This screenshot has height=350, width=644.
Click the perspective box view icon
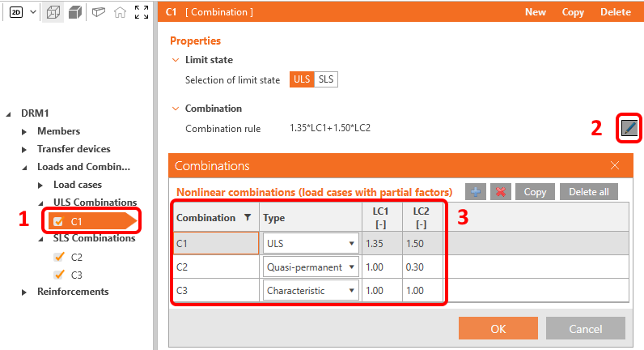click(x=99, y=12)
